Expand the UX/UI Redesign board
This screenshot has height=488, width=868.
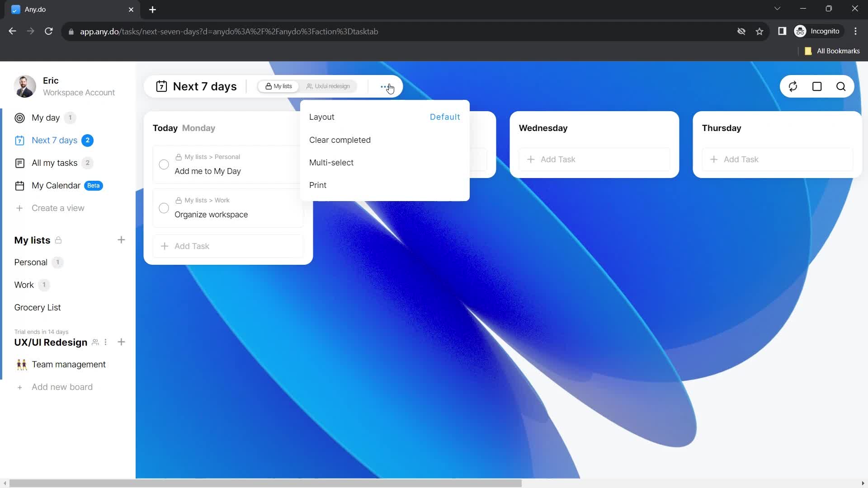coord(51,342)
